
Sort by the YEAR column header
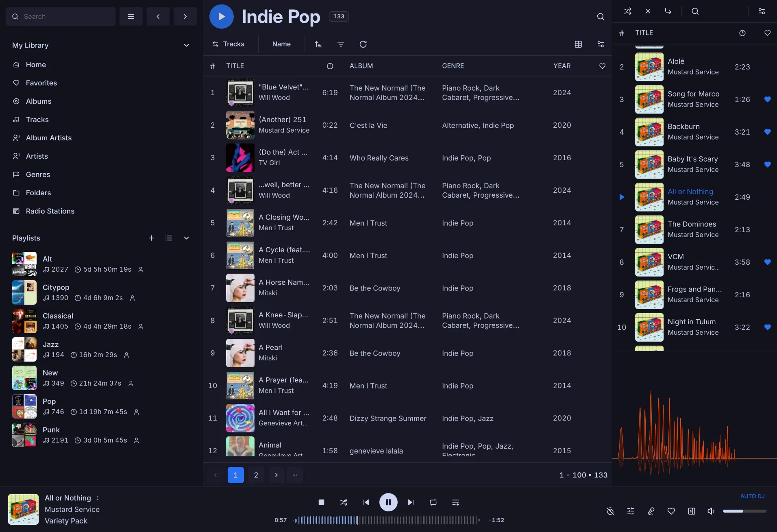pyautogui.click(x=562, y=66)
